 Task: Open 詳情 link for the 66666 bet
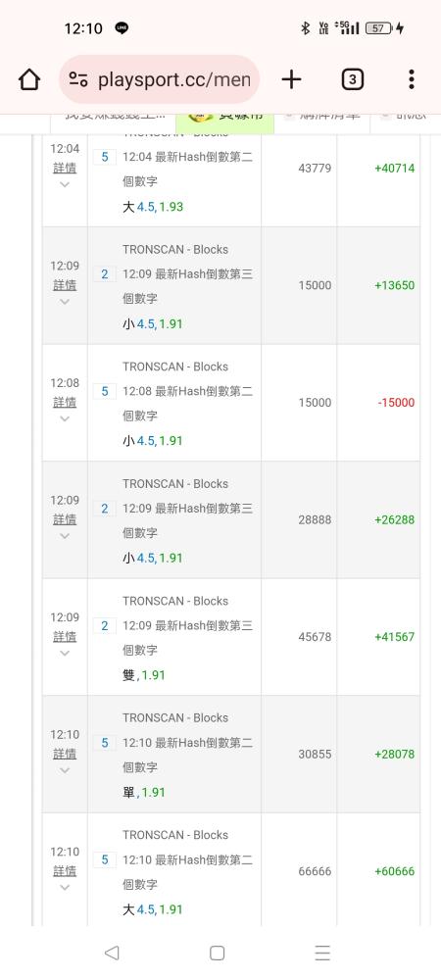65,871
